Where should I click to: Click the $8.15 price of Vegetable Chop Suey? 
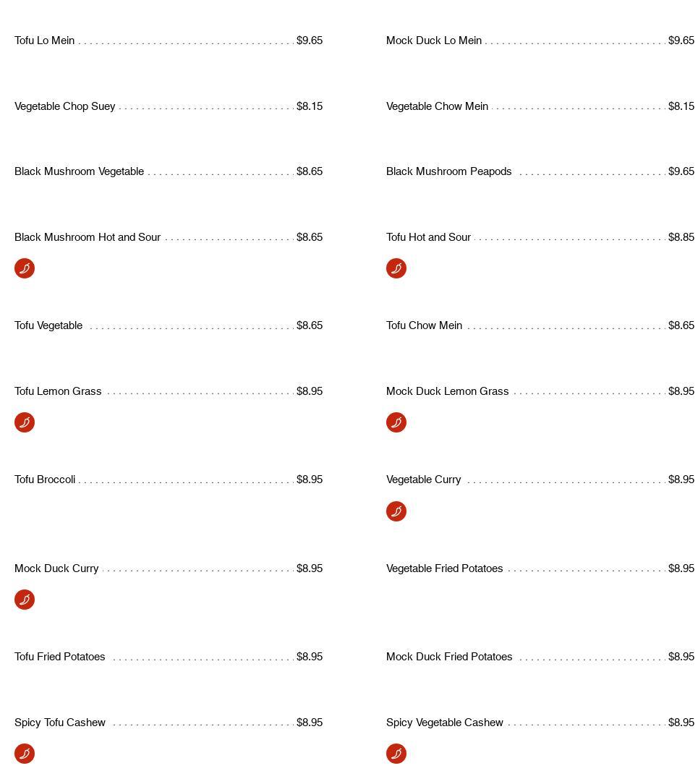310,106
